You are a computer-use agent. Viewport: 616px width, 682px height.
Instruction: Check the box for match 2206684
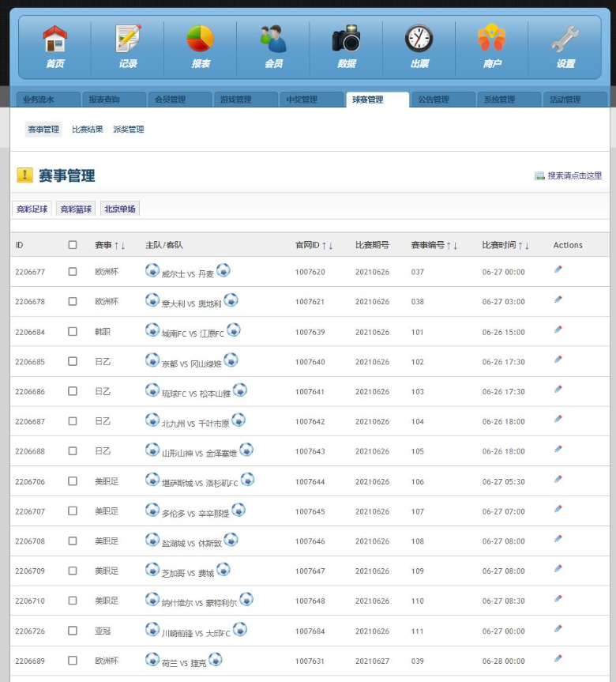73,331
